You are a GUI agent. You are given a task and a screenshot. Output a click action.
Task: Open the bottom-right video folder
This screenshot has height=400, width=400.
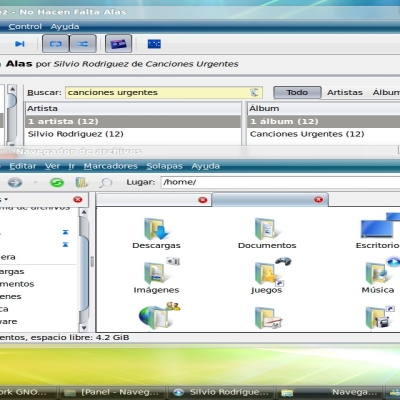(379, 317)
